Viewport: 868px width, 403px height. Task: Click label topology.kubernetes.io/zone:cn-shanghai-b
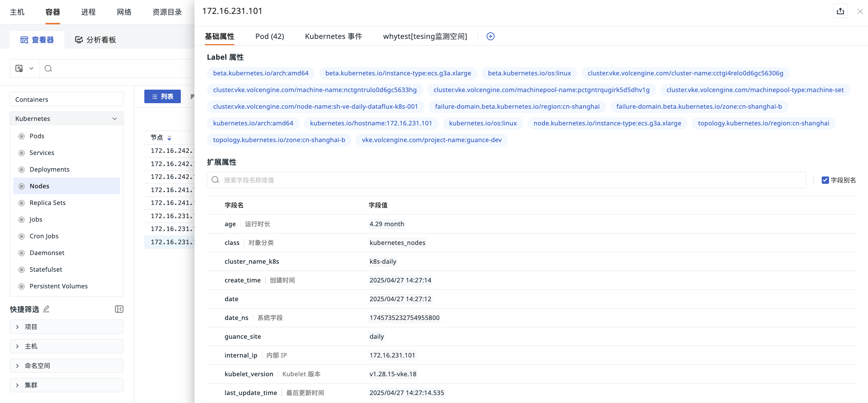pyautogui.click(x=279, y=140)
